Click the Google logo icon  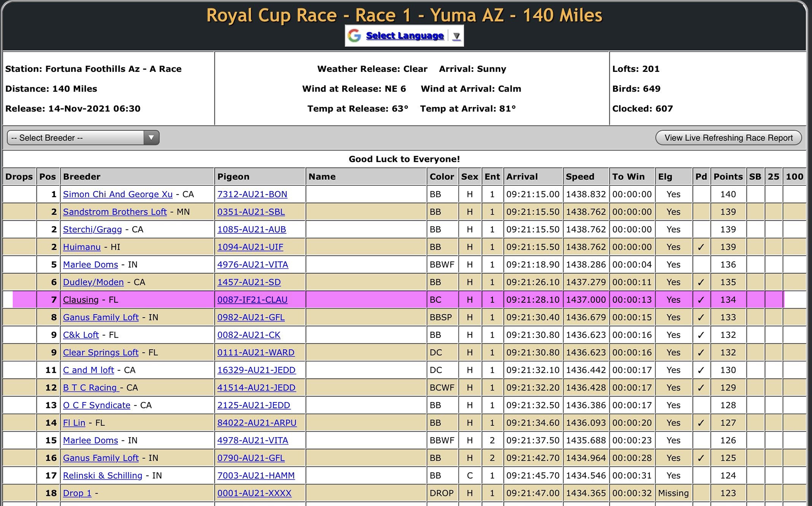pos(354,36)
